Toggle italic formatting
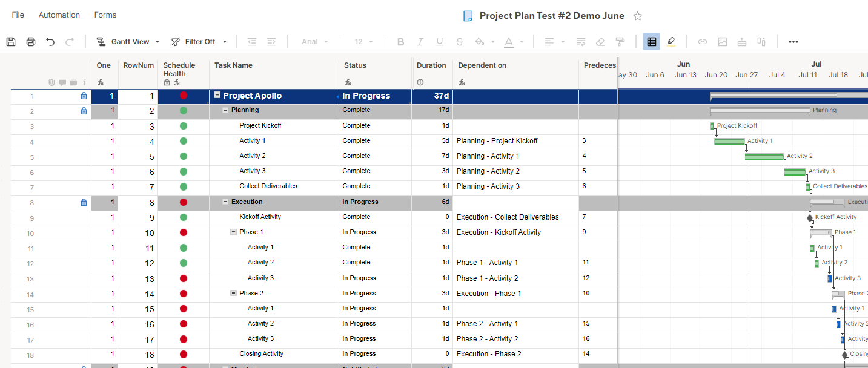 (420, 42)
